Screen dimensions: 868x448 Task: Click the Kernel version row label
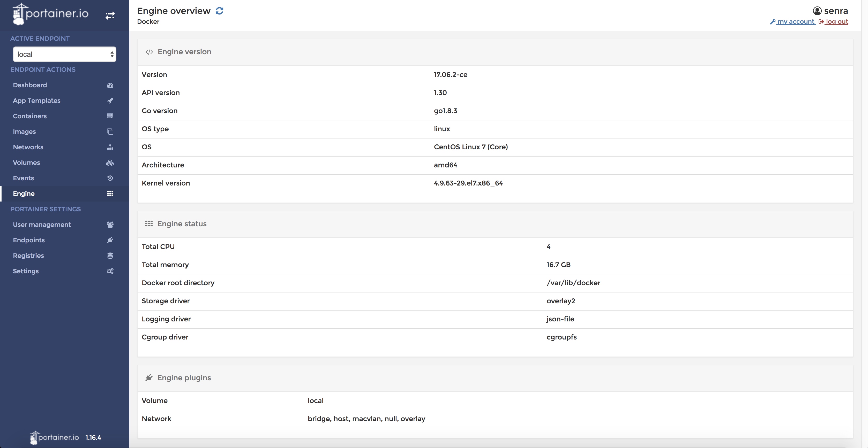coord(166,183)
